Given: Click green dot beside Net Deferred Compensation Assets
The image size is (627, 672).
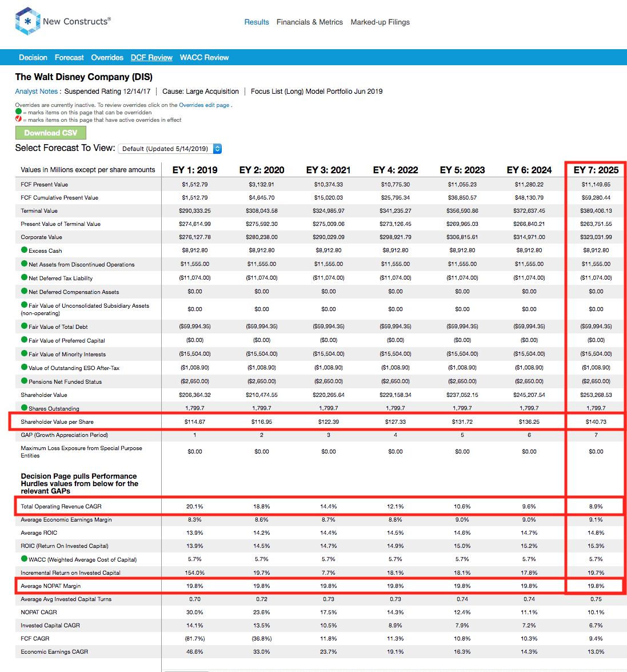Looking at the screenshot, I should 24,291.
